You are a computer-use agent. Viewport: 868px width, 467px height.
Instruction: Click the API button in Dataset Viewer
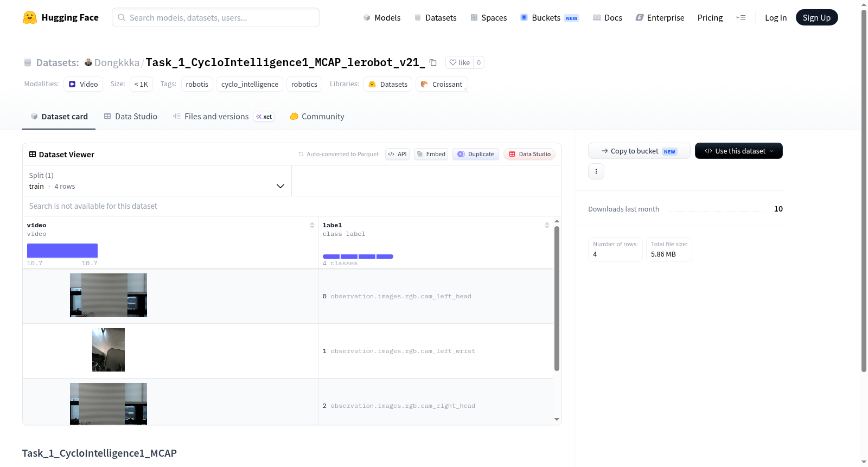(x=398, y=154)
